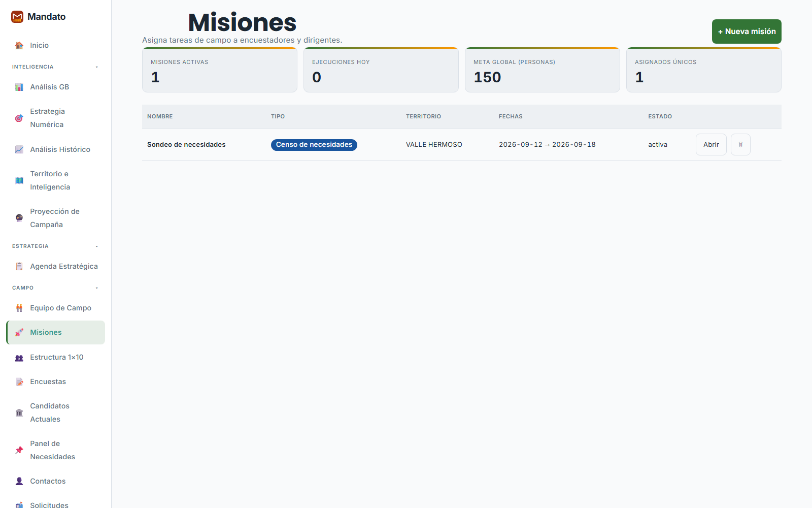Viewport: 812px width, 508px height.
Task: Open the Sondeo de necesidades mission via Abrir
Action: (x=711, y=145)
